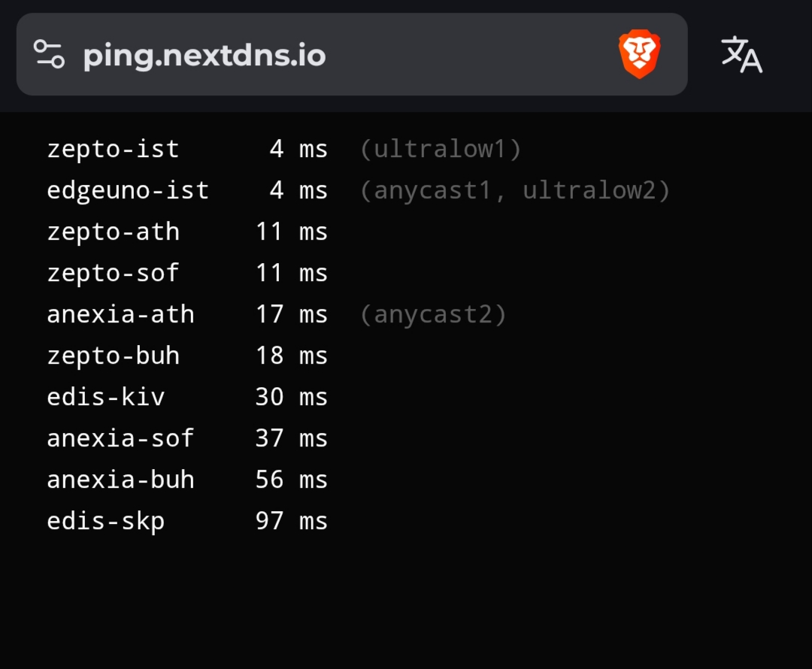812x669 pixels.
Task: Tap the edis-skp entry
Action: pos(187,521)
